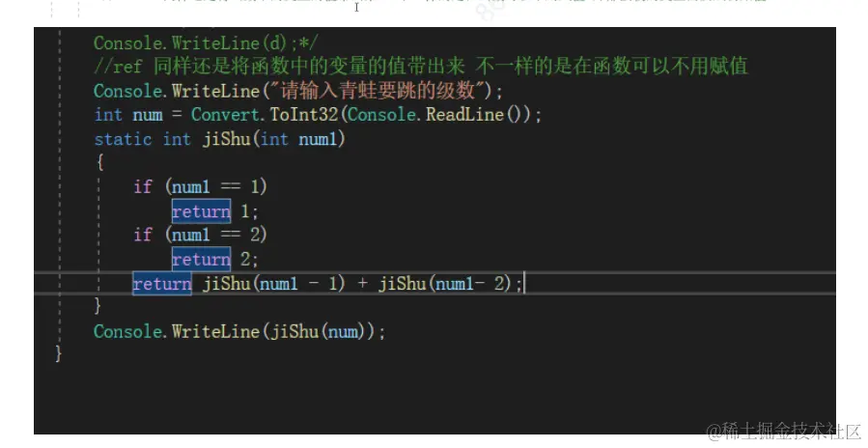Click the condition 'num1 == 1'
This screenshot has width=868, height=448.
coord(216,186)
